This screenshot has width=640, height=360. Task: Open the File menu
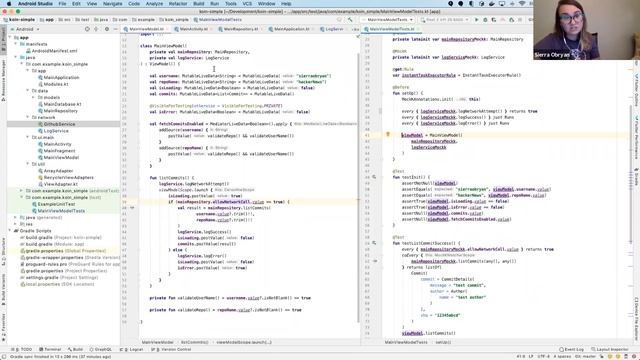coord(62,4)
